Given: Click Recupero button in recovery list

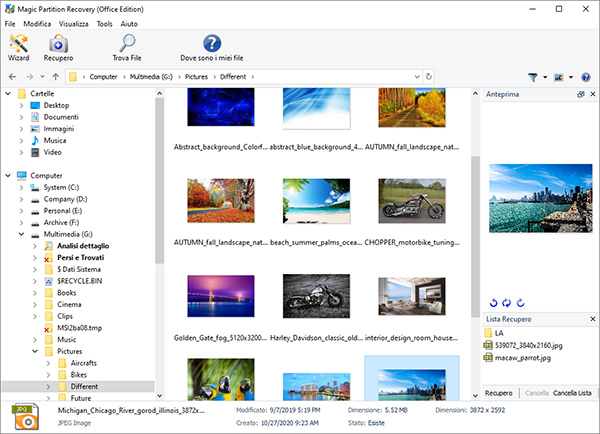Looking at the screenshot, I should (x=499, y=393).
